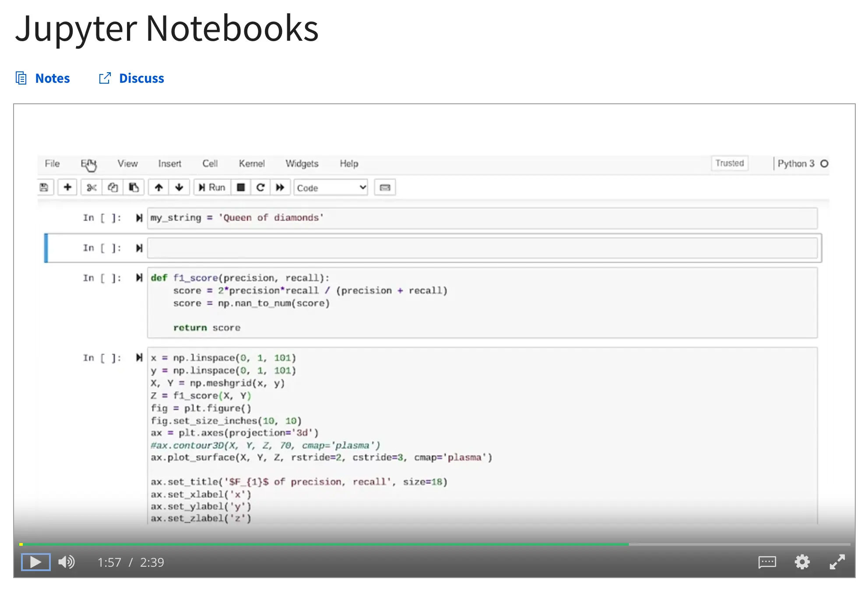The width and height of the screenshot is (868, 593).
Task: Expand the Code cell type dropdown
Action: coord(331,187)
